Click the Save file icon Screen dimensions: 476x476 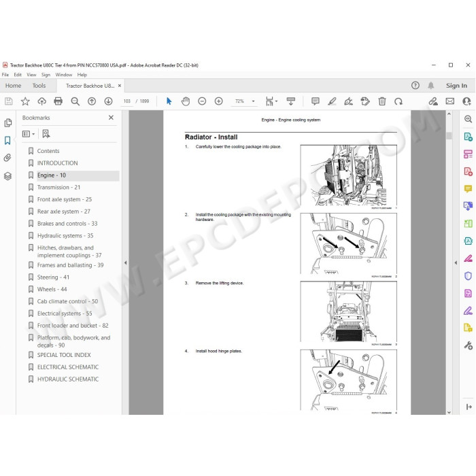pos(8,101)
